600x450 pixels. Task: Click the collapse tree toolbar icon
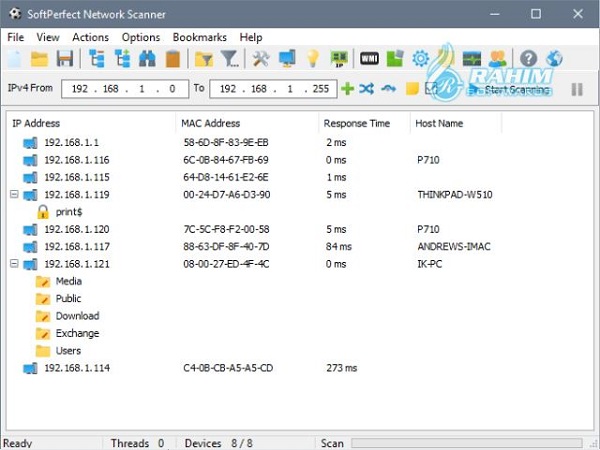click(x=97, y=59)
